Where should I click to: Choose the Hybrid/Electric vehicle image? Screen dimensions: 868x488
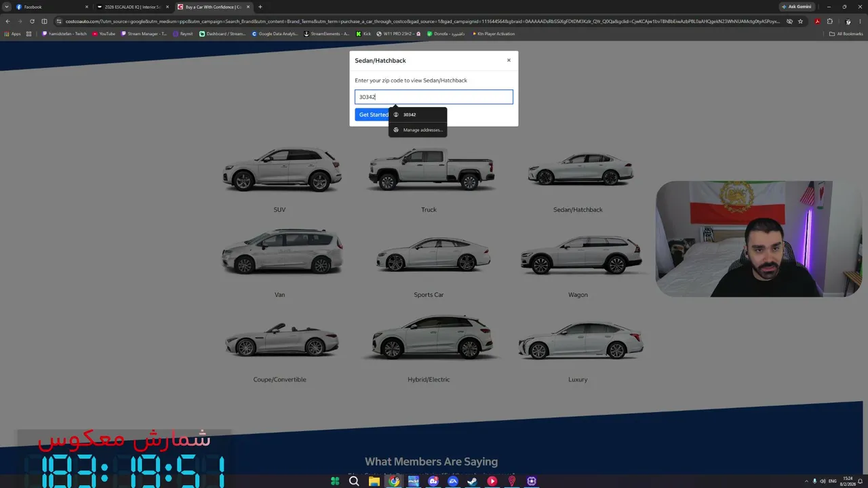[x=432, y=337]
